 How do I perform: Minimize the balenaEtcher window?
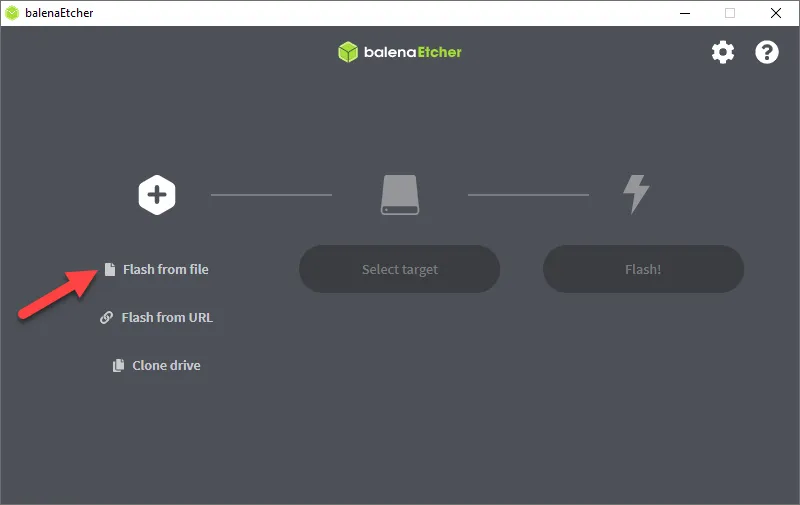point(685,13)
